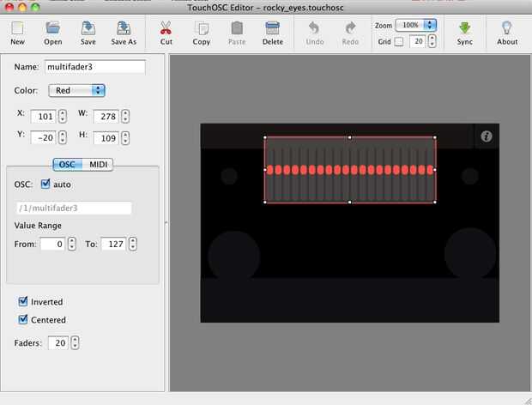Delete the selected control
This screenshot has width=532, height=405.
[x=273, y=28]
